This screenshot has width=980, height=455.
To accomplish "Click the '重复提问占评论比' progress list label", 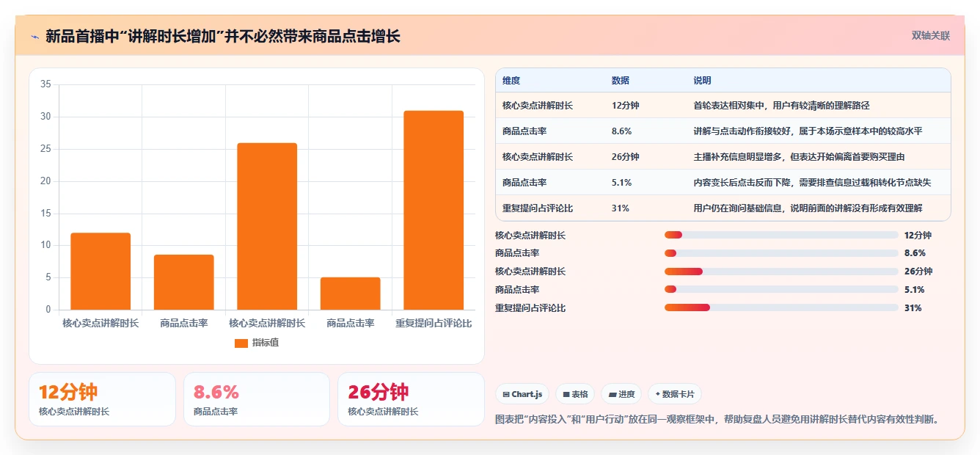I will (x=530, y=308).
